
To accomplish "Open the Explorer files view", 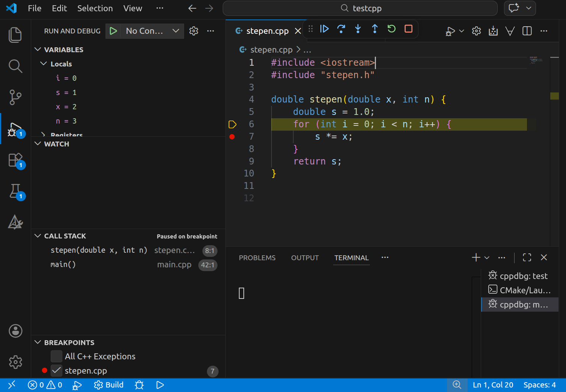I will click(15, 35).
